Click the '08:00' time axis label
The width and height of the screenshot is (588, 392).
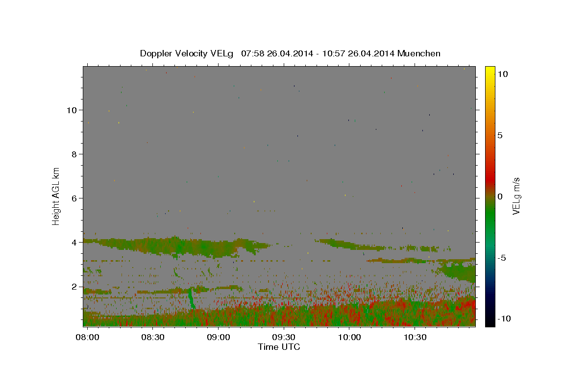pos(87,338)
